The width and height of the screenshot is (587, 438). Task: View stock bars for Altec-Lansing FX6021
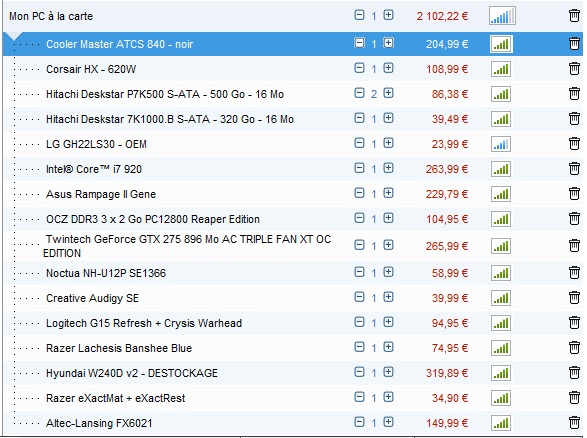pyautogui.click(x=501, y=423)
